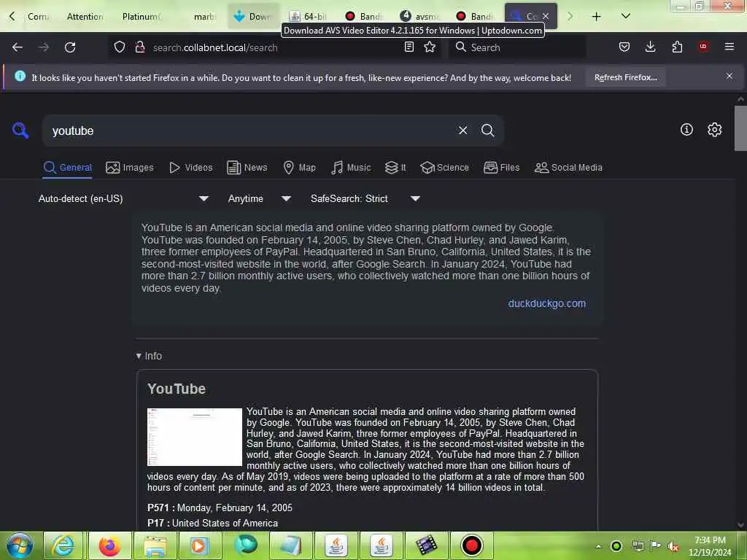This screenshot has height=560, width=747.
Task: Click the P17 United States of America line
Action: point(212,523)
